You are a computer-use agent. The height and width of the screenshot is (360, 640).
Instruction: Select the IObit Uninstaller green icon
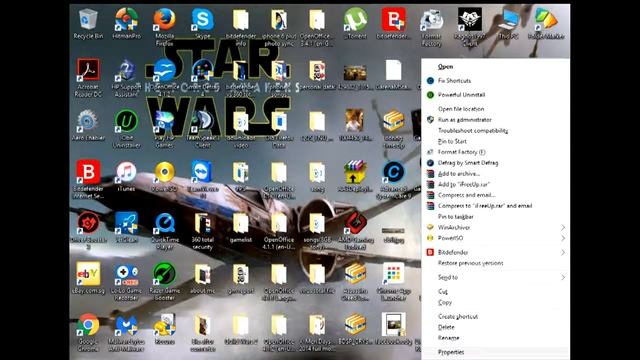pos(126,122)
